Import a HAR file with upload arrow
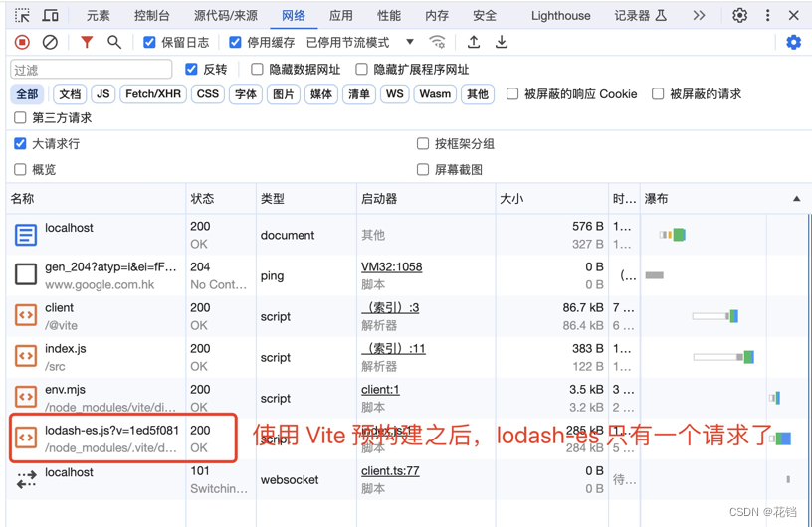Image resolution: width=812 pixels, height=527 pixels. 474,42
